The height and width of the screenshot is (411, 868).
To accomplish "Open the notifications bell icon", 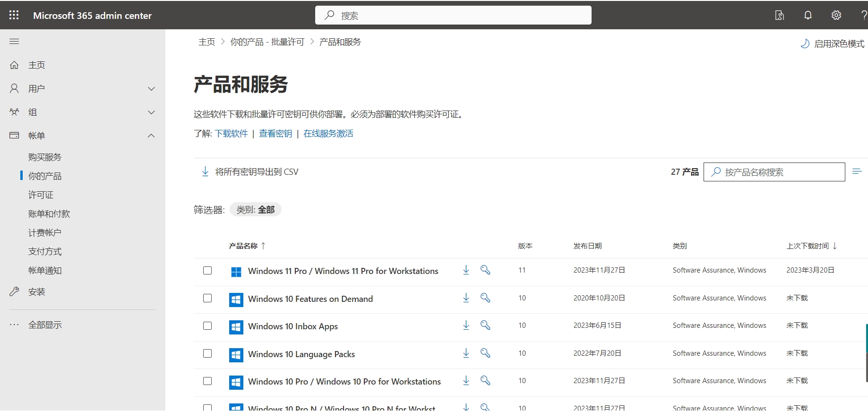I will (808, 15).
